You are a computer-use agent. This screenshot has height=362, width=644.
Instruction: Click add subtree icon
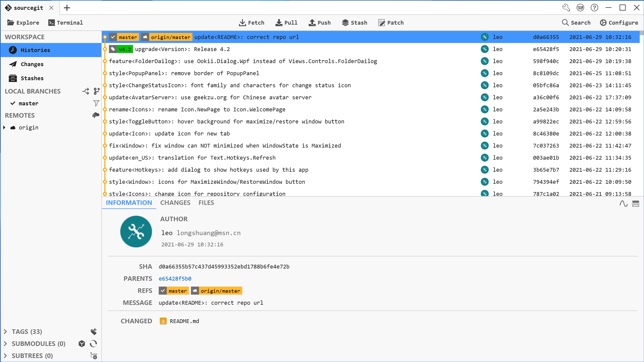(94, 356)
